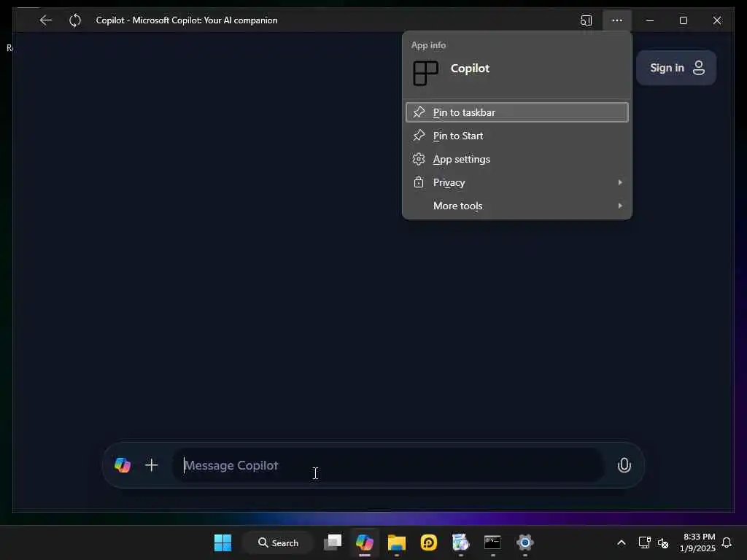The width and height of the screenshot is (747, 560).
Task: Expand the More tools submenu arrow
Action: [x=620, y=206]
